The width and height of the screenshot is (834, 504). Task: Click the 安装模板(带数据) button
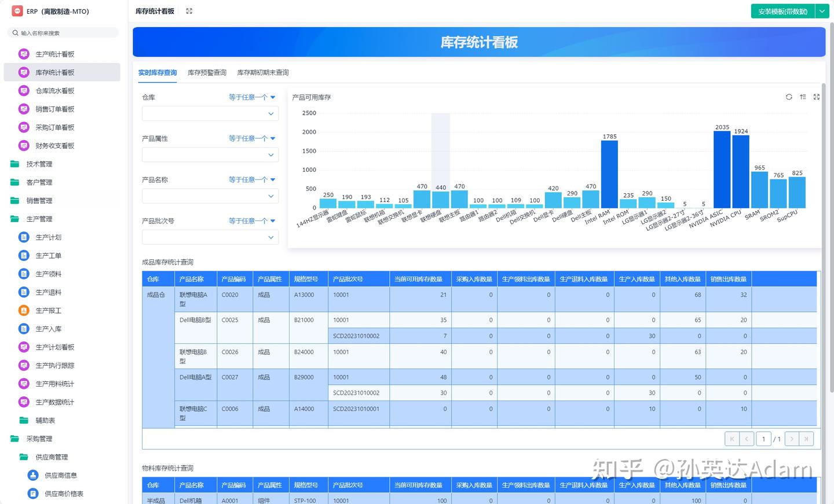(782, 11)
